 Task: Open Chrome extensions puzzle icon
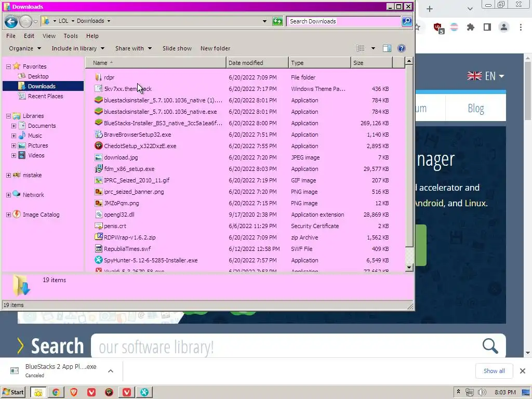(471, 27)
